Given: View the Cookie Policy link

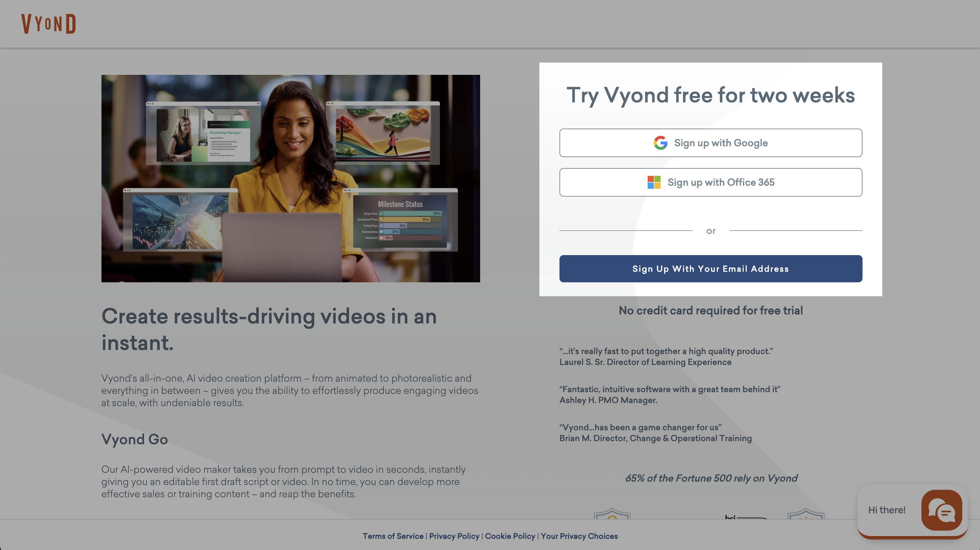Looking at the screenshot, I should [510, 536].
